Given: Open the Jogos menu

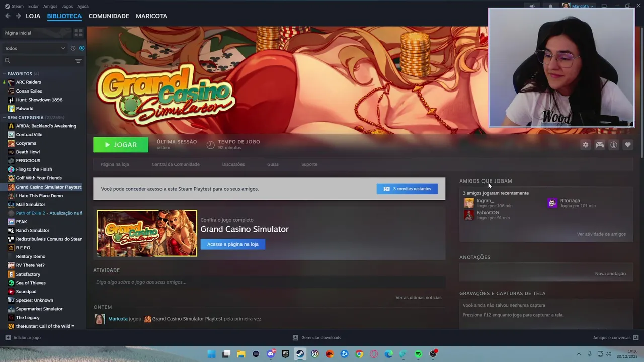Looking at the screenshot, I should tap(67, 6).
